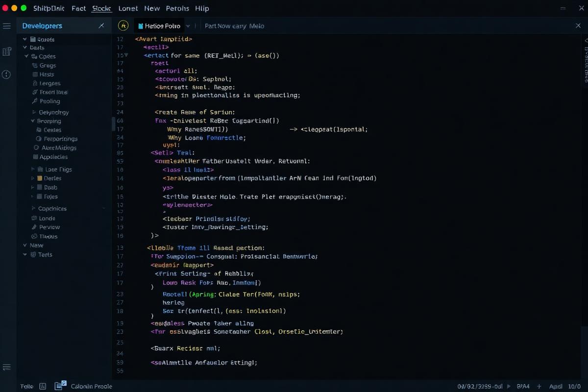The image size is (588, 392).
Task: Open the Hetios Polro tab dropdown arrow
Action: [188, 26]
